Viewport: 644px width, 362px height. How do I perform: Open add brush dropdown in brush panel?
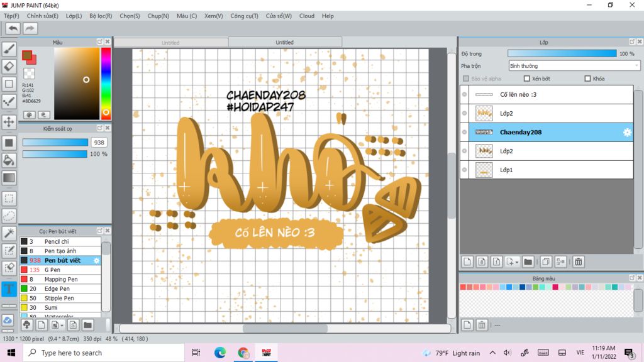click(x=62, y=325)
